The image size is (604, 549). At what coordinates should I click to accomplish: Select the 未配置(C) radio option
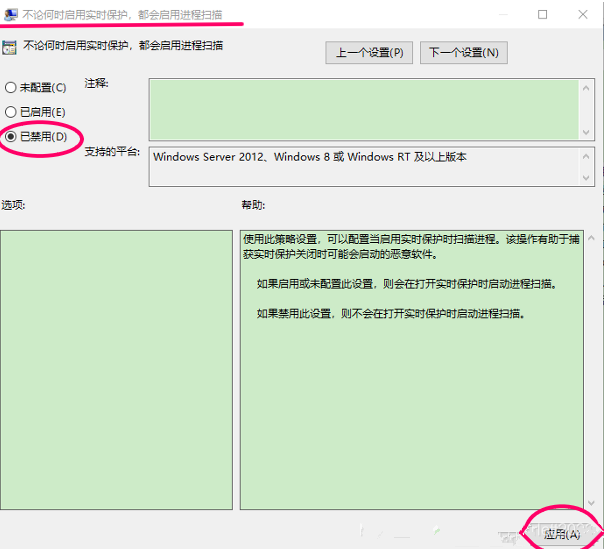pos(35,88)
